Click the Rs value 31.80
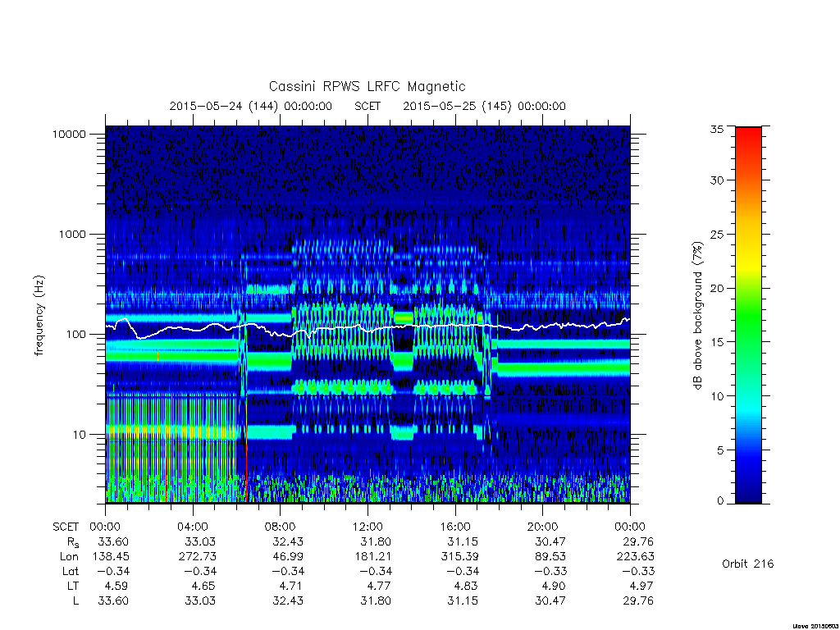The image size is (840, 630). 376,541
